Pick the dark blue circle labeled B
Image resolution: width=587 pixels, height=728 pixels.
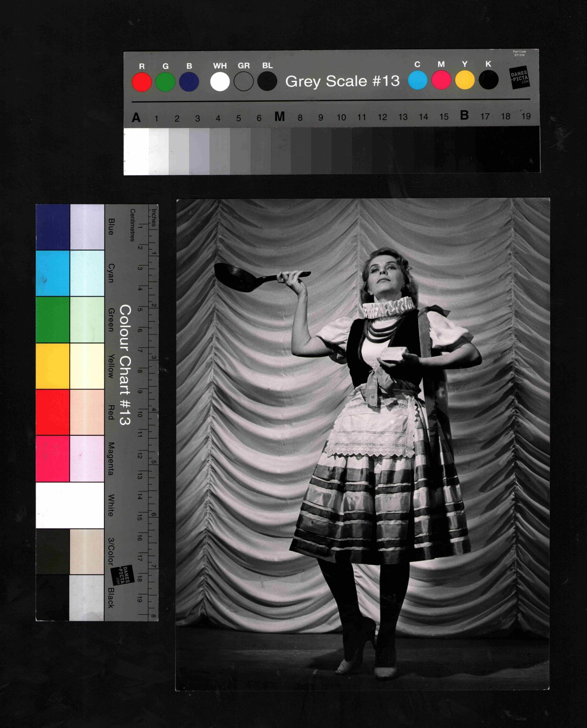tap(189, 82)
